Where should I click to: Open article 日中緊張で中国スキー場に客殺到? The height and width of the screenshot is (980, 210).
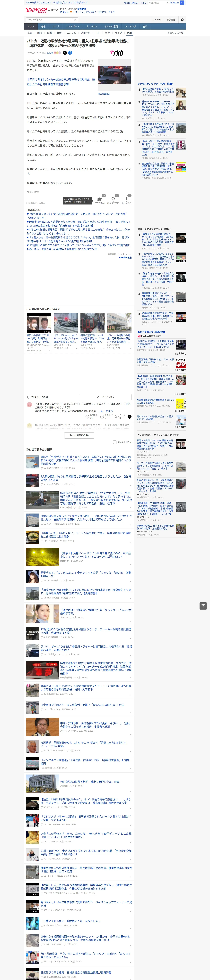82,705
